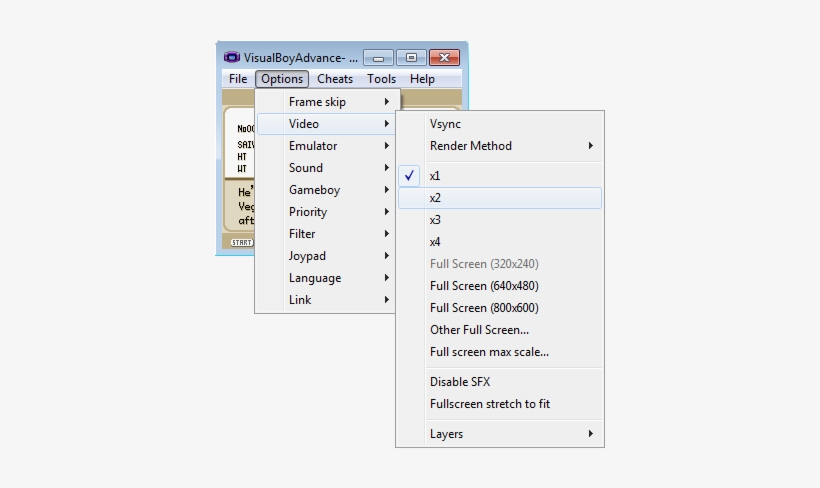Expand the Gameboy submenu
820x488 pixels.
(326, 190)
